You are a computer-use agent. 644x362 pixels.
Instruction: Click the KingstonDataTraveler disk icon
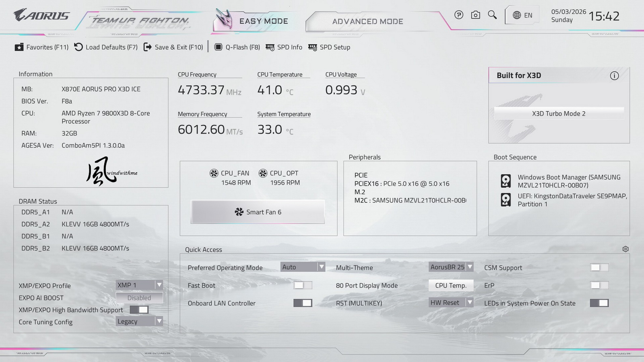(506, 199)
